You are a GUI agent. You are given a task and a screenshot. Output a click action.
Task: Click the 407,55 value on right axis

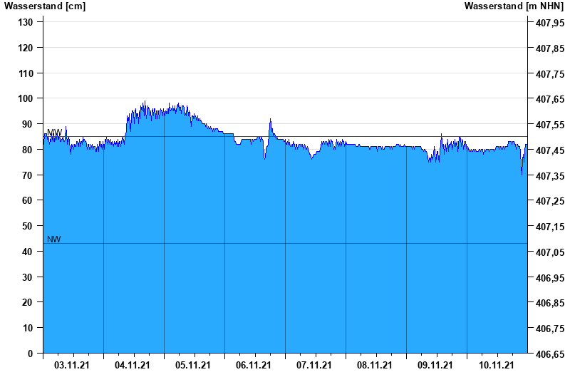(x=550, y=125)
